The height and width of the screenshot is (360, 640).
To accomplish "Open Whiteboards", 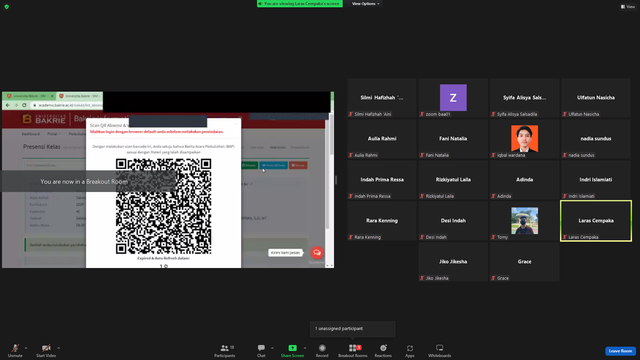I will coord(440,350).
